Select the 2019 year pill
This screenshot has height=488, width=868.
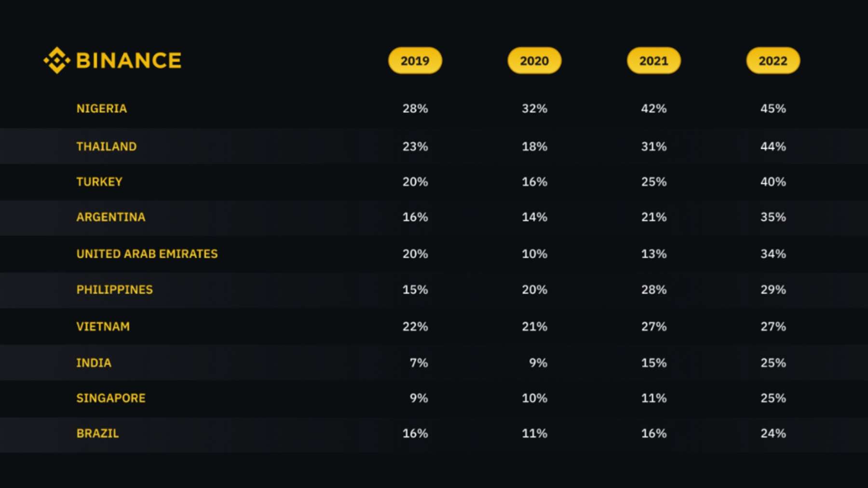[415, 61]
